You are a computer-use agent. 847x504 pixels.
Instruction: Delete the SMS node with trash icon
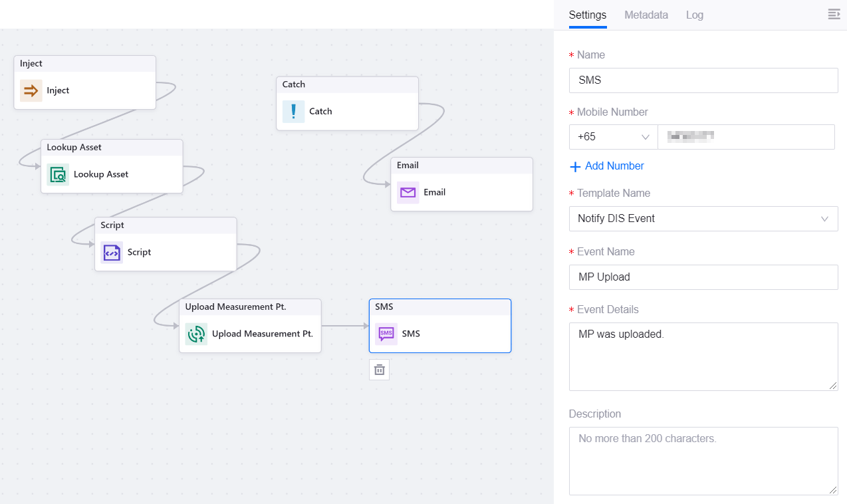click(379, 370)
